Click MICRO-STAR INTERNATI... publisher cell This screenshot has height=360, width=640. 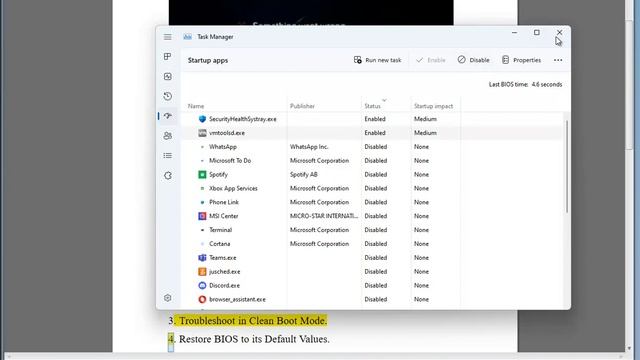[x=324, y=216]
